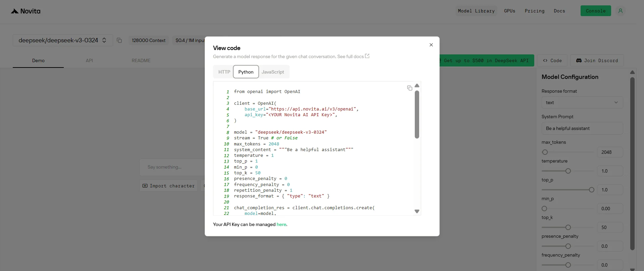
Task: Click the Get up to $500 DeepSeek API banner
Action: click(x=486, y=60)
